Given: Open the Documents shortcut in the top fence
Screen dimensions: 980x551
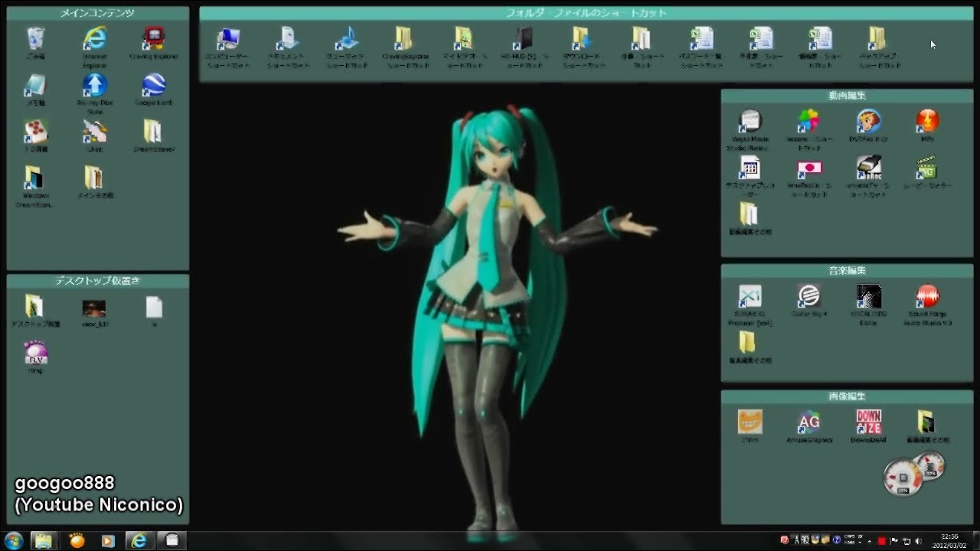Looking at the screenshot, I should [288, 38].
